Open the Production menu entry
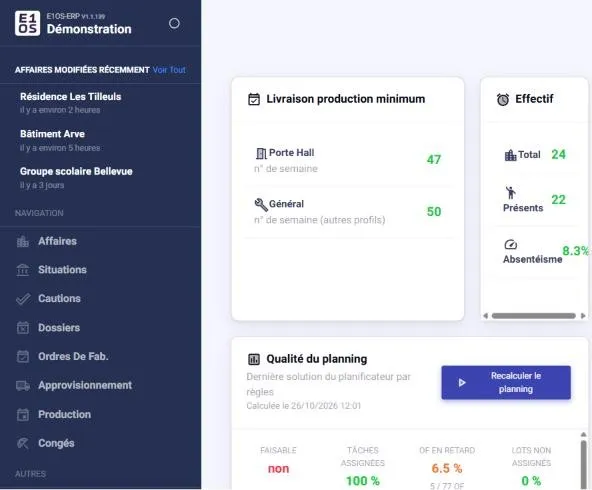The height and width of the screenshot is (490, 592). [x=65, y=414]
